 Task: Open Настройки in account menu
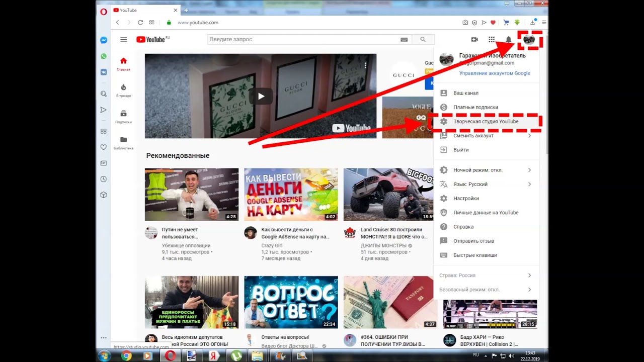486,199
